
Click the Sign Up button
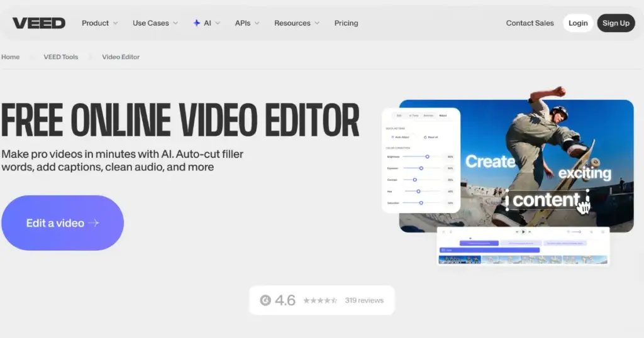pos(616,23)
